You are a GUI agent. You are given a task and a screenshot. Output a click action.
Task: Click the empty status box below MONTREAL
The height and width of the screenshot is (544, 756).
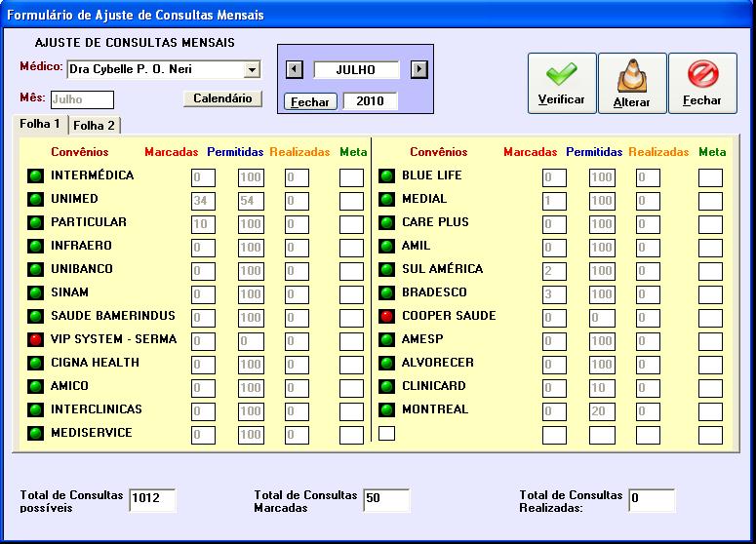pyautogui.click(x=386, y=433)
